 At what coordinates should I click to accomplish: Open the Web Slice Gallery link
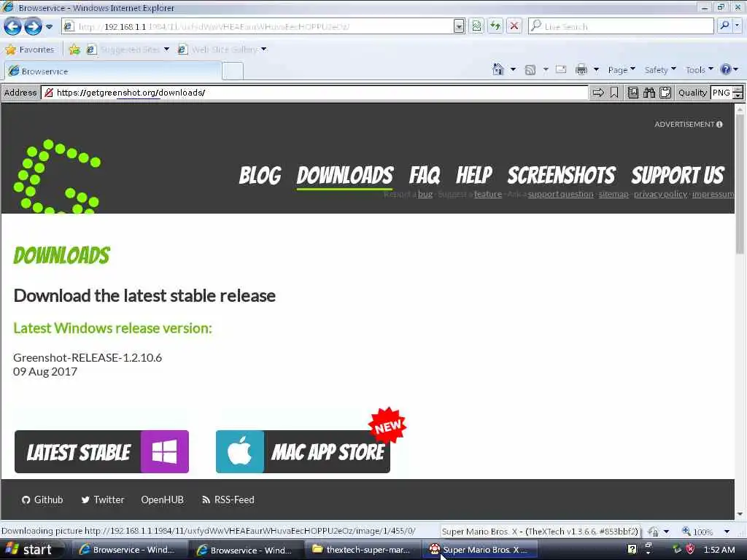point(222,49)
